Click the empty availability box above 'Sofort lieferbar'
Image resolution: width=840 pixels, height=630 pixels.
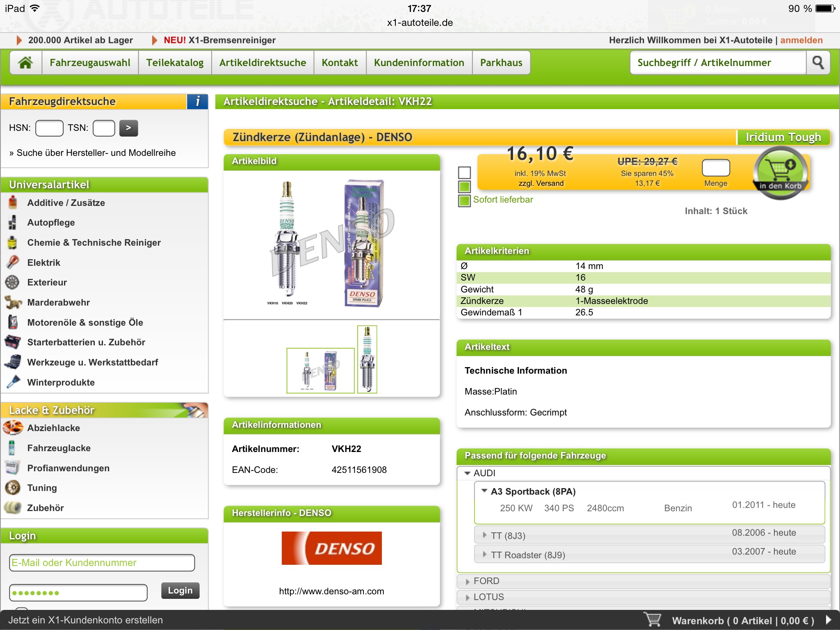click(464, 172)
